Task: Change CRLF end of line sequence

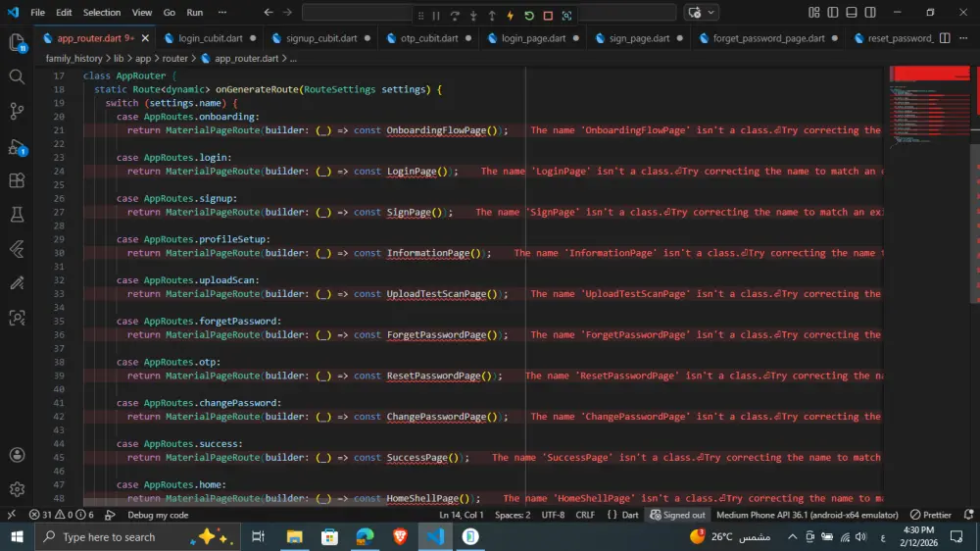Action: [x=585, y=515]
